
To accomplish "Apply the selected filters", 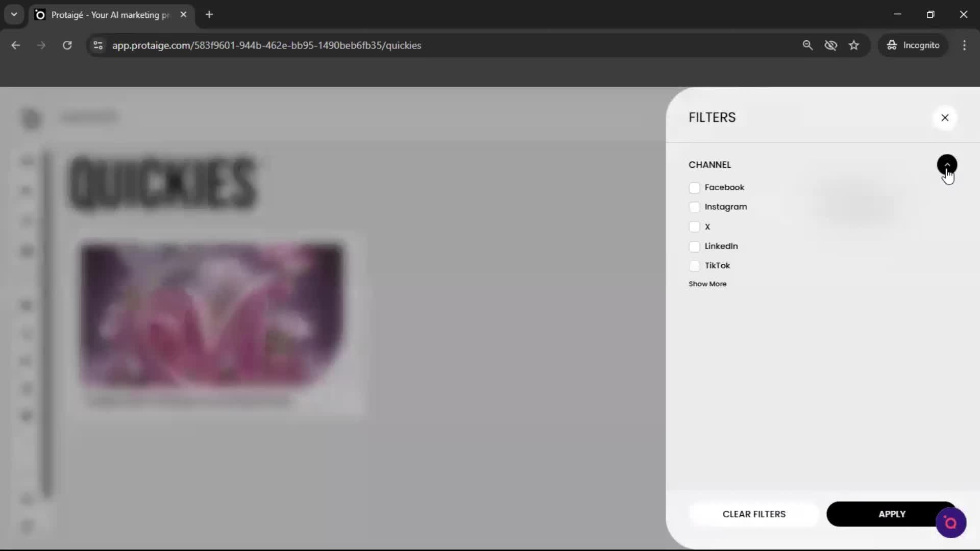I will [892, 514].
